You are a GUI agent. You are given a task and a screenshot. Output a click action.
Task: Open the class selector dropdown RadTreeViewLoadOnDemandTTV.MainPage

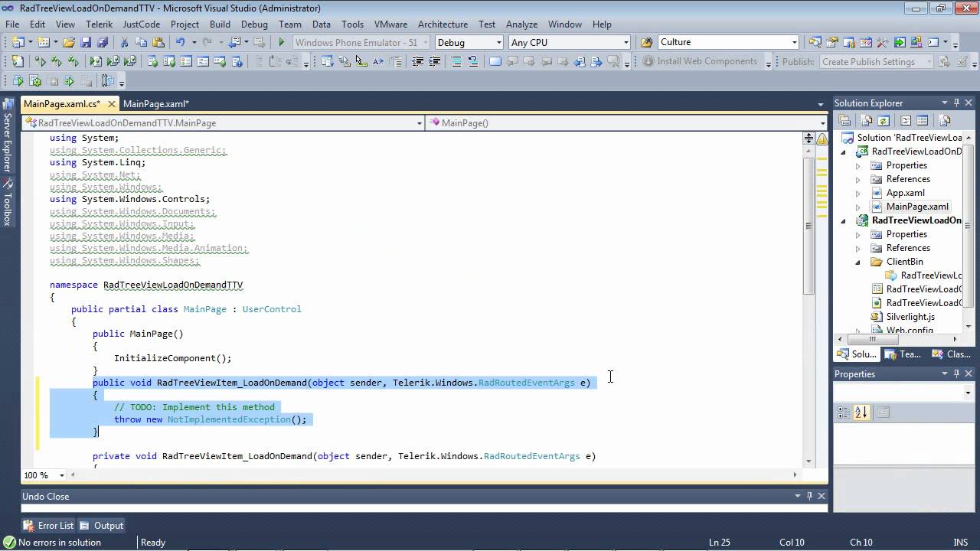[419, 122]
